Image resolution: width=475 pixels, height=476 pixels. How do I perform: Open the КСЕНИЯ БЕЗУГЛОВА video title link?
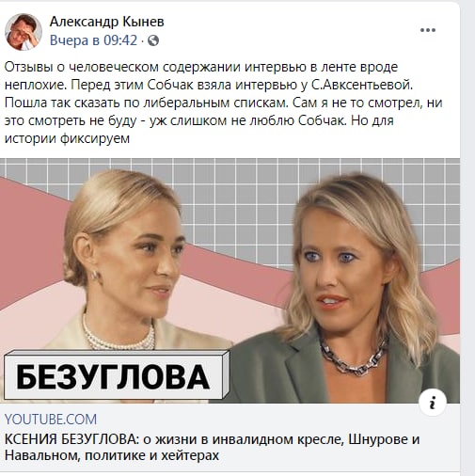[x=212, y=447]
